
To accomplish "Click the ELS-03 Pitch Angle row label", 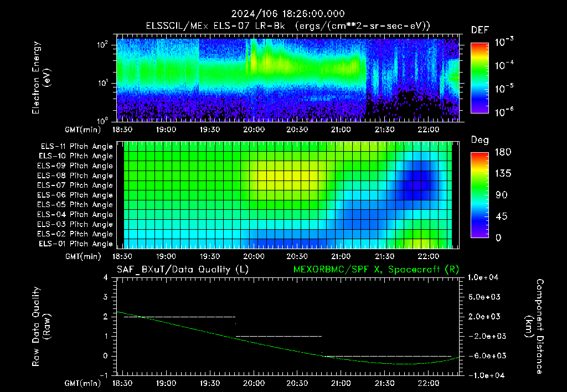I will (x=75, y=224).
